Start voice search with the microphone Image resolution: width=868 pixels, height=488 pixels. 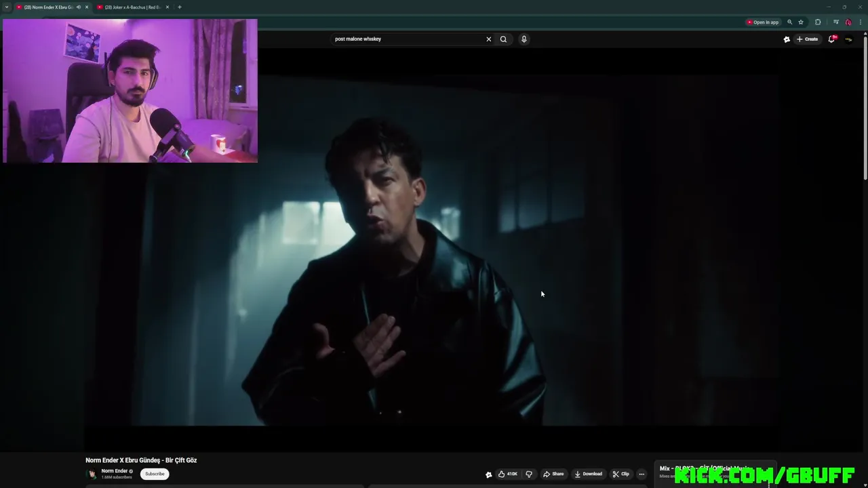[524, 39]
